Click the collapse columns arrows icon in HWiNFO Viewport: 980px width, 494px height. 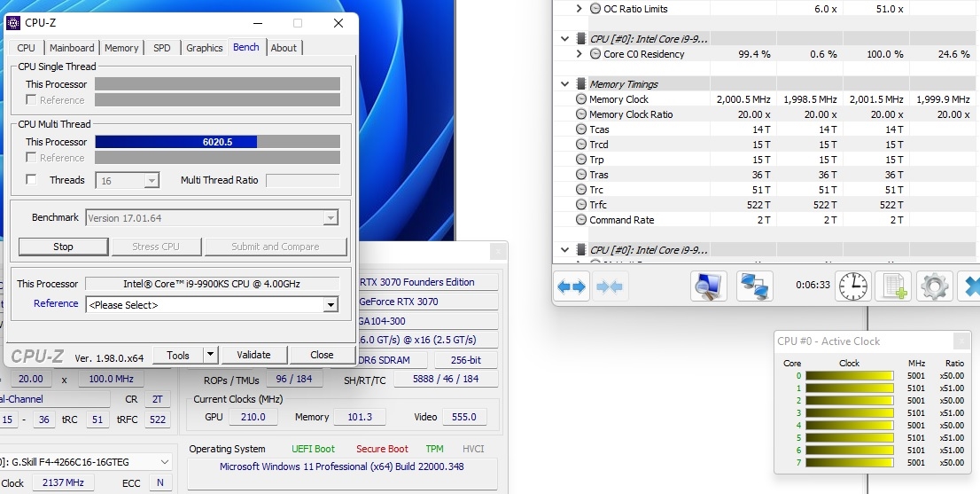point(610,286)
